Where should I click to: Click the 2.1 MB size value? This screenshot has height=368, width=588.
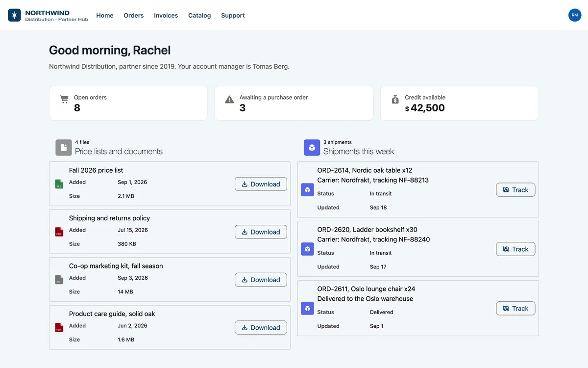pyautogui.click(x=126, y=196)
